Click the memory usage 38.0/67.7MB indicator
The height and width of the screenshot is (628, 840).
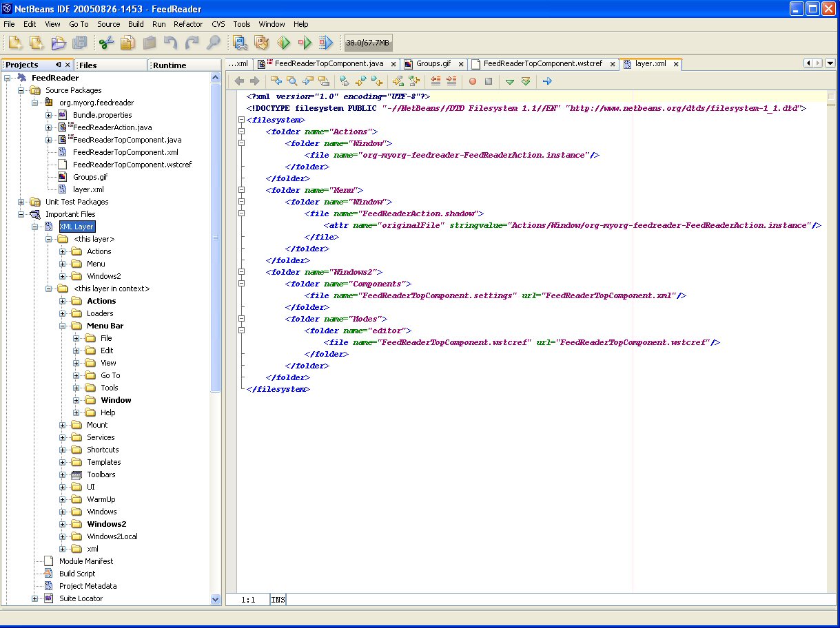point(367,43)
